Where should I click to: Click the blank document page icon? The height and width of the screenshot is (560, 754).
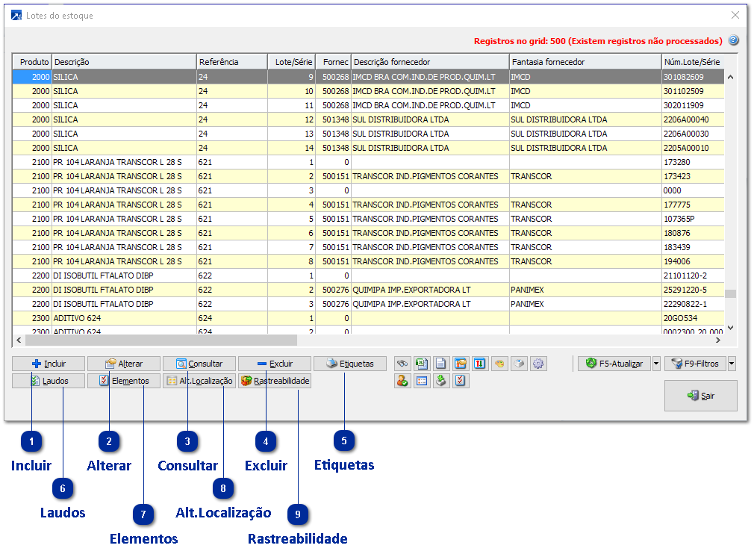(x=441, y=364)
